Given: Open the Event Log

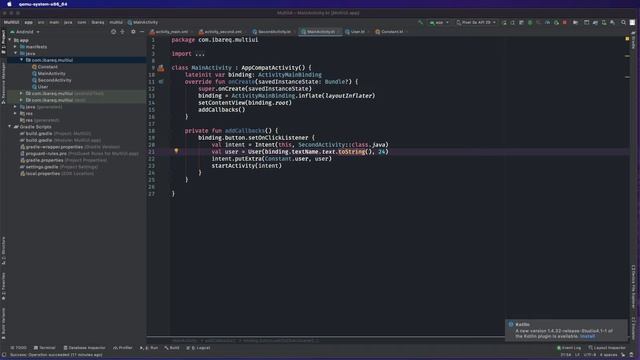Looking at the screenshot, I should coord(569,348).
